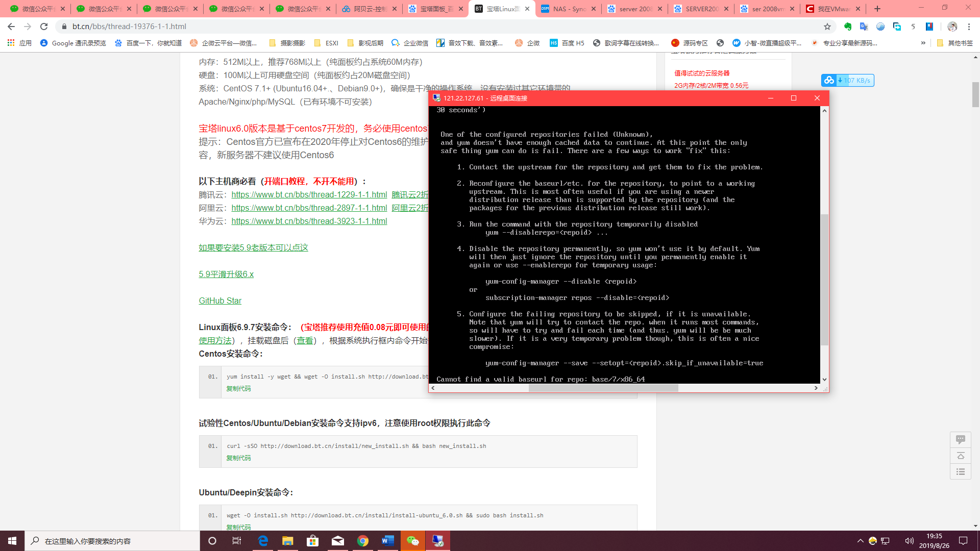The image size is (980, 551).
Task: Launch Microsoft Edge from the taskbar
Action: 263,541
